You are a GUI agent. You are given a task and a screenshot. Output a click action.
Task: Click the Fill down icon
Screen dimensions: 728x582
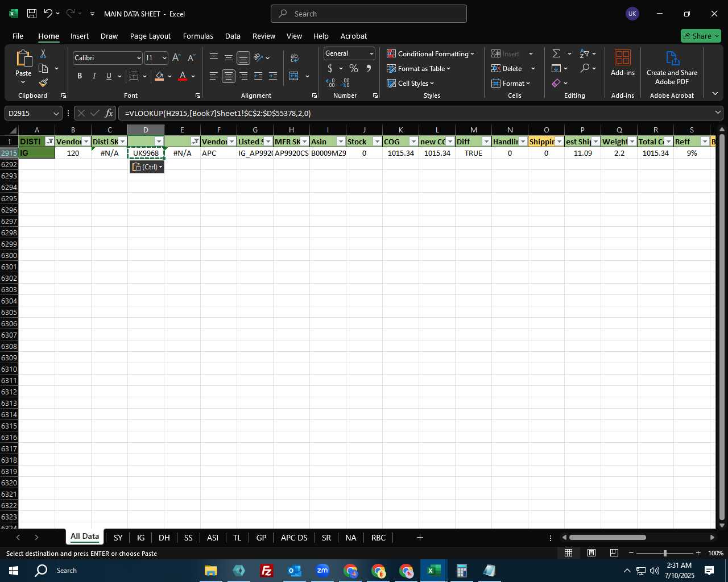coord(556,68)
